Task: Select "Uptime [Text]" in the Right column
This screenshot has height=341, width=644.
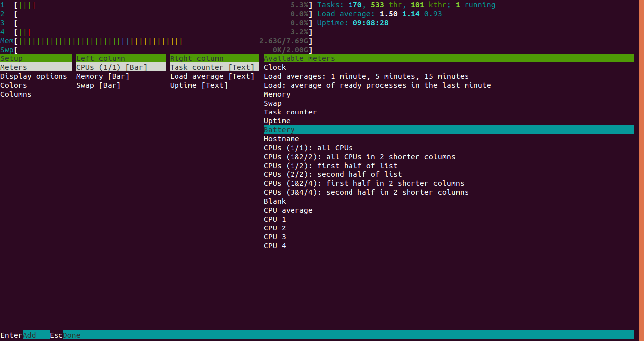Action: [198, 85]
